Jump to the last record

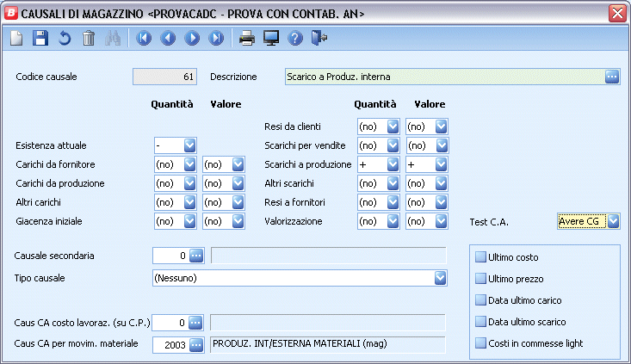[216, 38]
